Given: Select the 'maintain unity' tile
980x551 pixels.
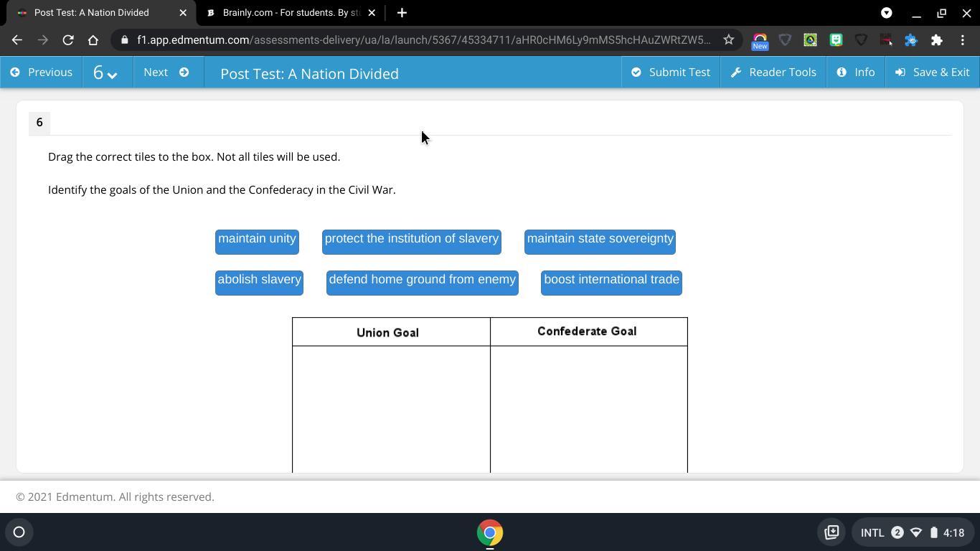Looking at the screenshot, I should 257,241.
